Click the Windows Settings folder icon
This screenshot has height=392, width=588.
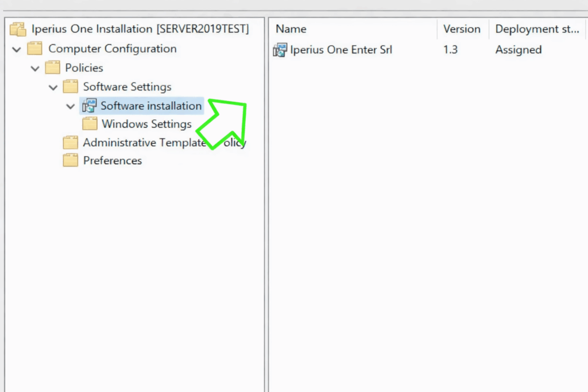[x=90, y=124]
